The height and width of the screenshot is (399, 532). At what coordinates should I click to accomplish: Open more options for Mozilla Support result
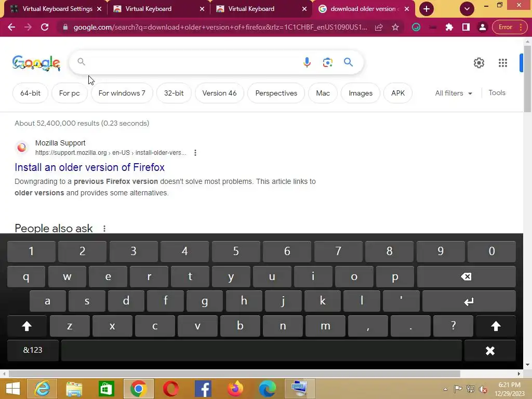point(195,153)
